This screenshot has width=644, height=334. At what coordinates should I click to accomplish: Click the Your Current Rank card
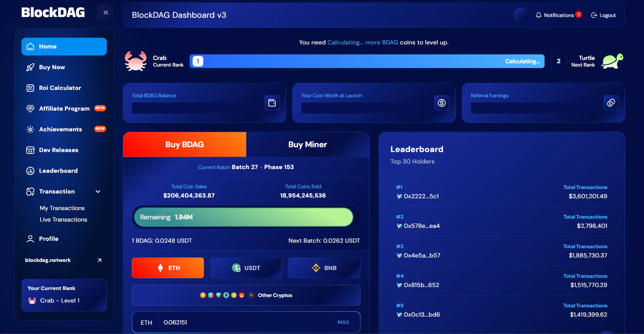click(64, 295)
